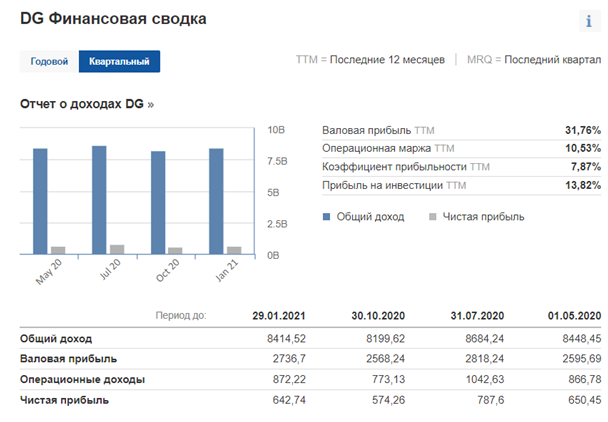
Task: Click the 642,74 cell
Action: pyautogui.click(x=289, y=400)
